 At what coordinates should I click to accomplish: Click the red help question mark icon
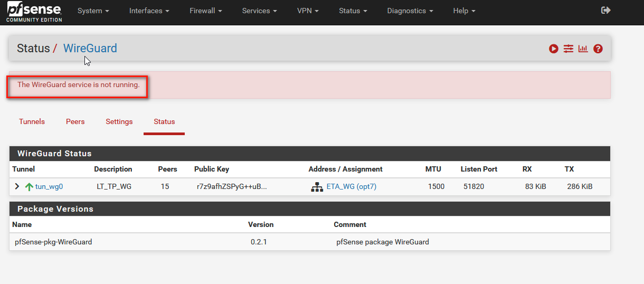pyautogui.click(x=598, y=49)
